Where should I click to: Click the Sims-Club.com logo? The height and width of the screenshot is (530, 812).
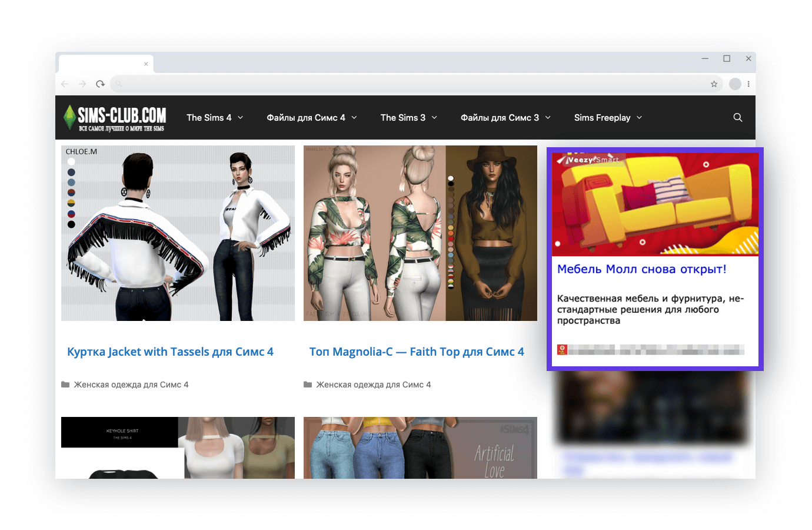point(115,118)
